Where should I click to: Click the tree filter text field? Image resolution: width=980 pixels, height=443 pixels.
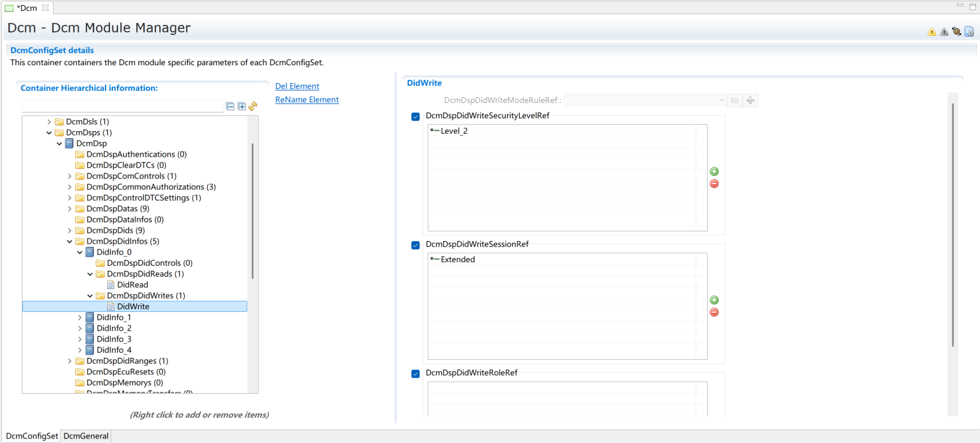click(x=122, y=106)
